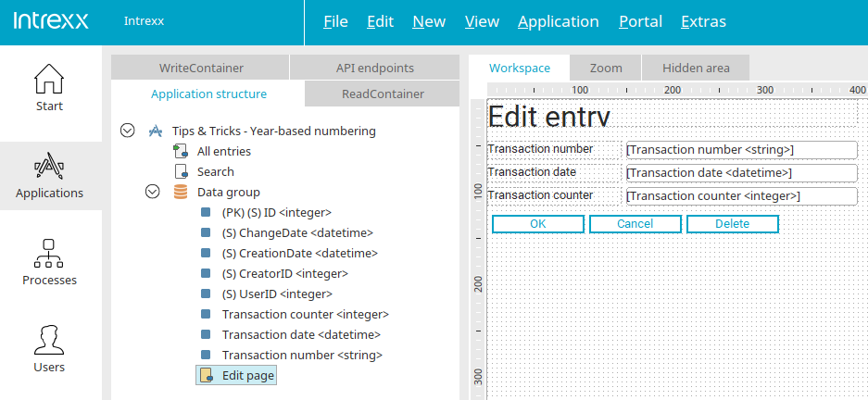Select the (S) CreatorID <integer> field
The image size is (868, 400).
284,273
